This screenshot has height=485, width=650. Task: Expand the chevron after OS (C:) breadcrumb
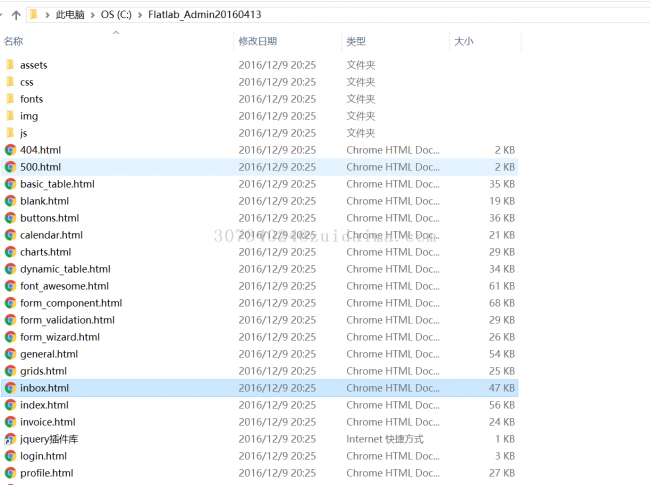point(141,15)
